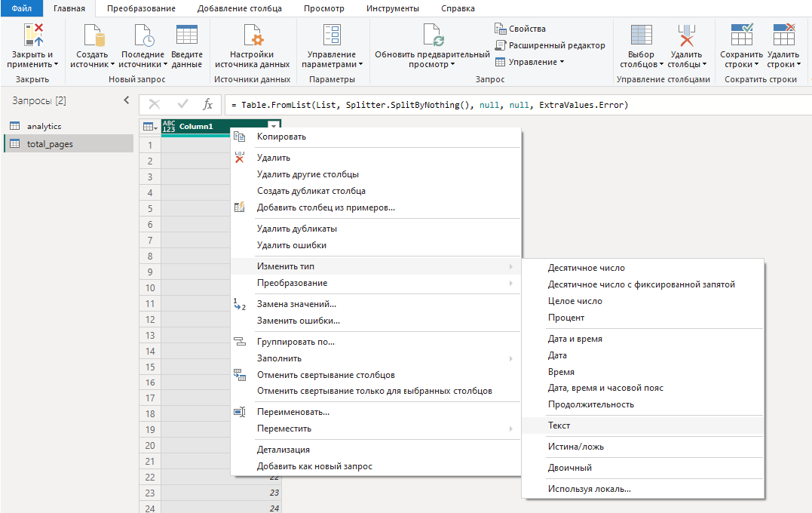This screenshot has width=812, height=513.
Task: Switch to the Добавление столбца tab
Action: pos(239,8)
